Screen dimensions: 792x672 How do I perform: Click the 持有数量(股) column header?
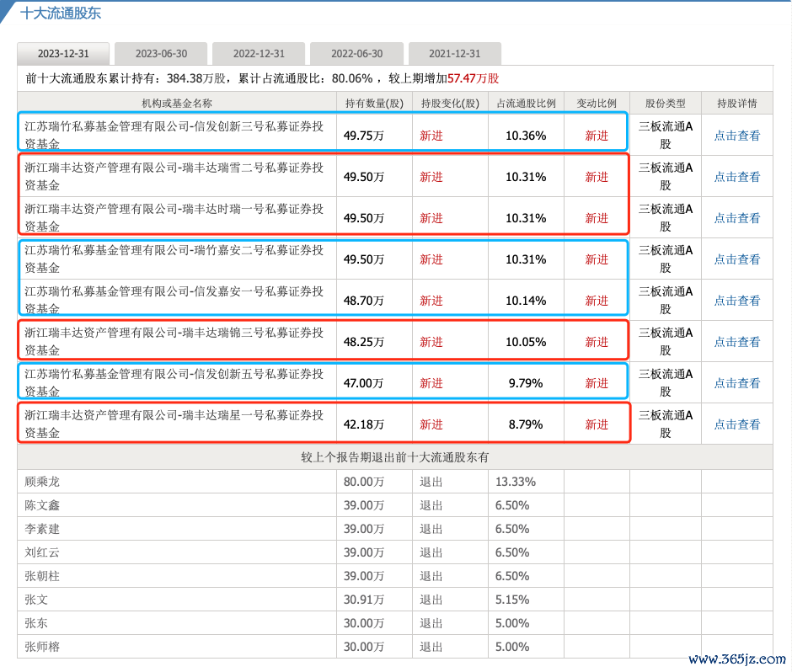click(374, 104)
